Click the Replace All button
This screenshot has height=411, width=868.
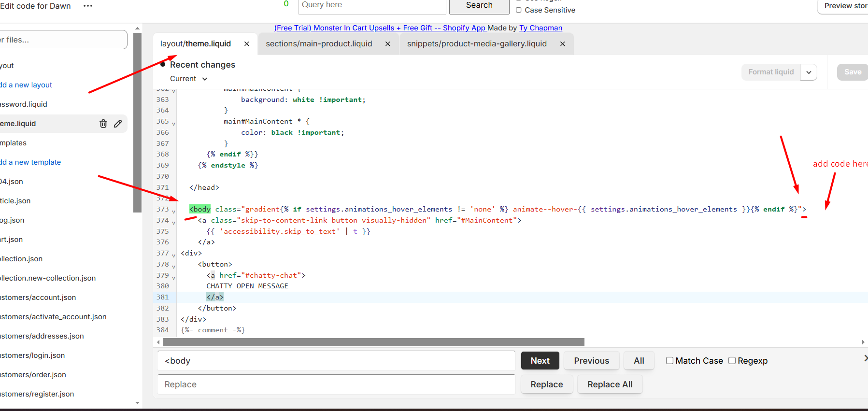pyautogui.click(x=610, y=384)
